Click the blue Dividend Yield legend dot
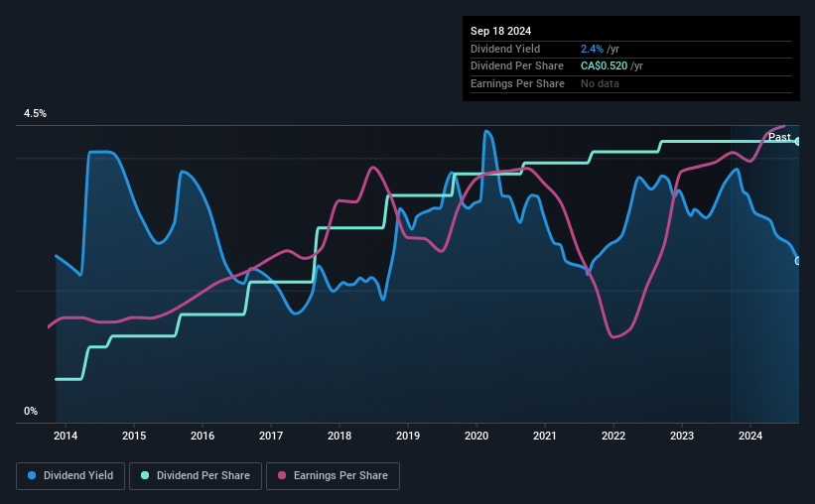 point(32,475)
